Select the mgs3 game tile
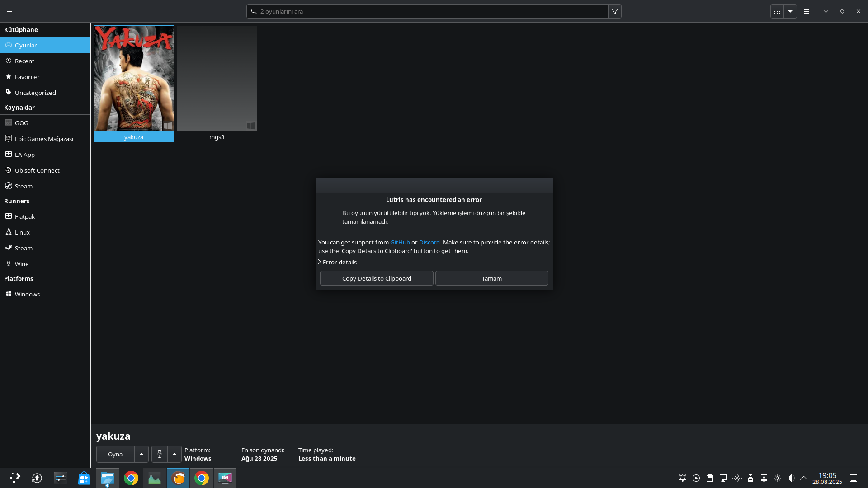868x488 pixels. (x=217, y=84)
